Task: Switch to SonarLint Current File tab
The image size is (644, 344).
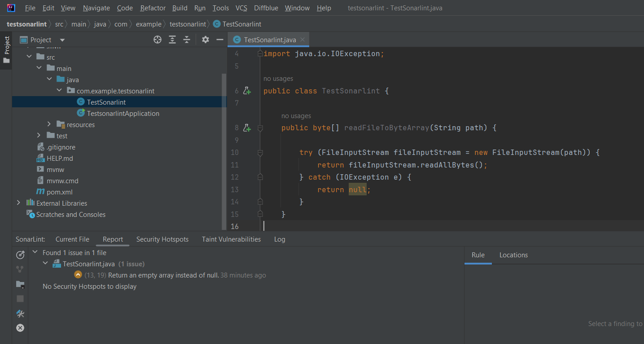Action: (x=72, y=239)
